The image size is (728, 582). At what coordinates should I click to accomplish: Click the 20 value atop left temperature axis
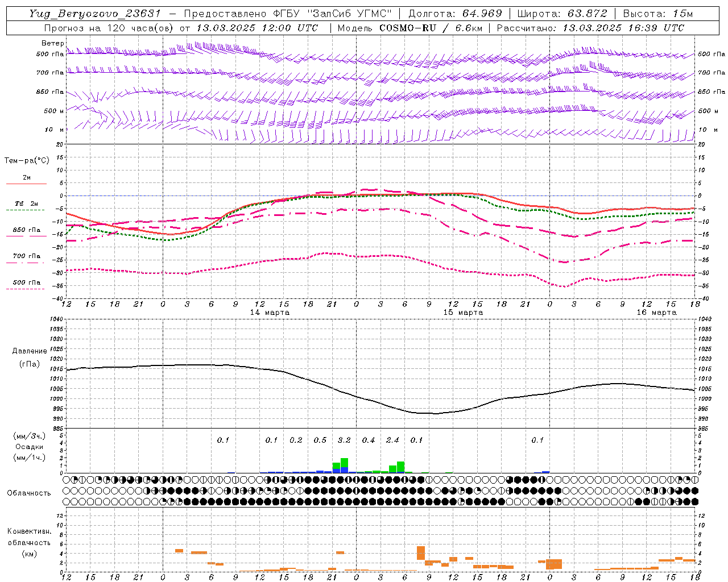pyautogui.click(x=59, y=145)
